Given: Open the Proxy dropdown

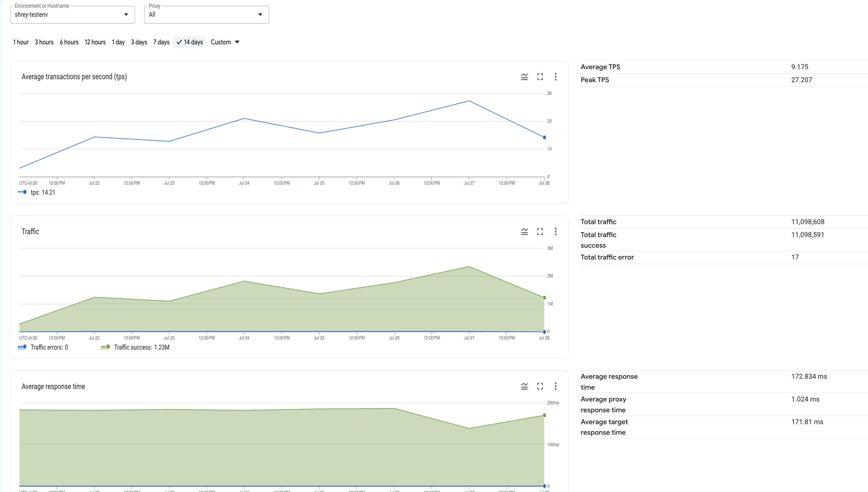Looking at the screenshot, I should (x=206, y=15).
